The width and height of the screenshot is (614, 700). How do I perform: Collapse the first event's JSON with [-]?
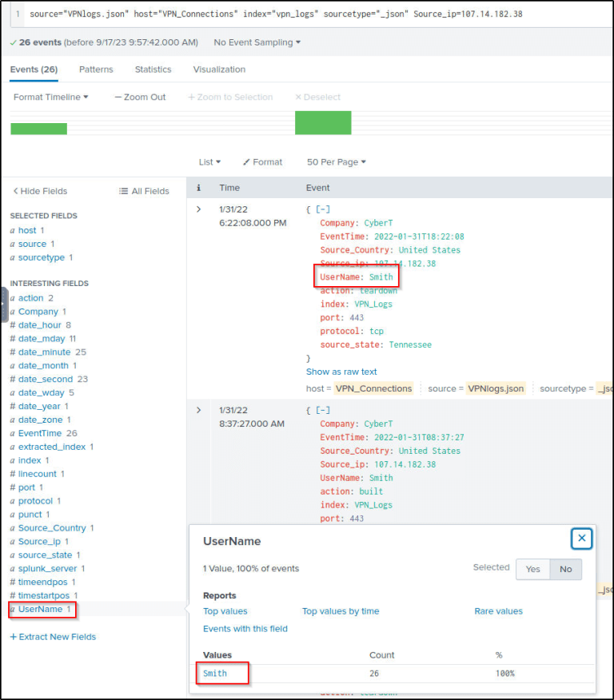323,209
